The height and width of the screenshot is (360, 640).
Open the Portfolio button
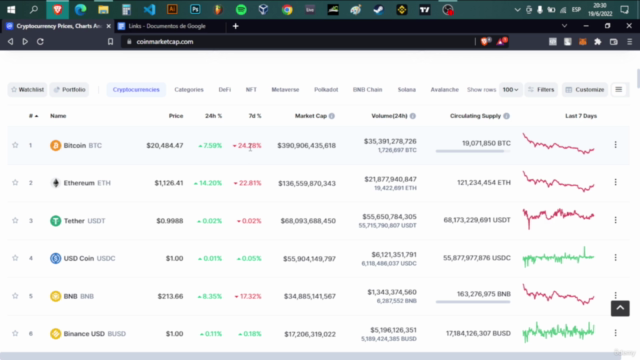pyautogui.click(x=69, y=89)
